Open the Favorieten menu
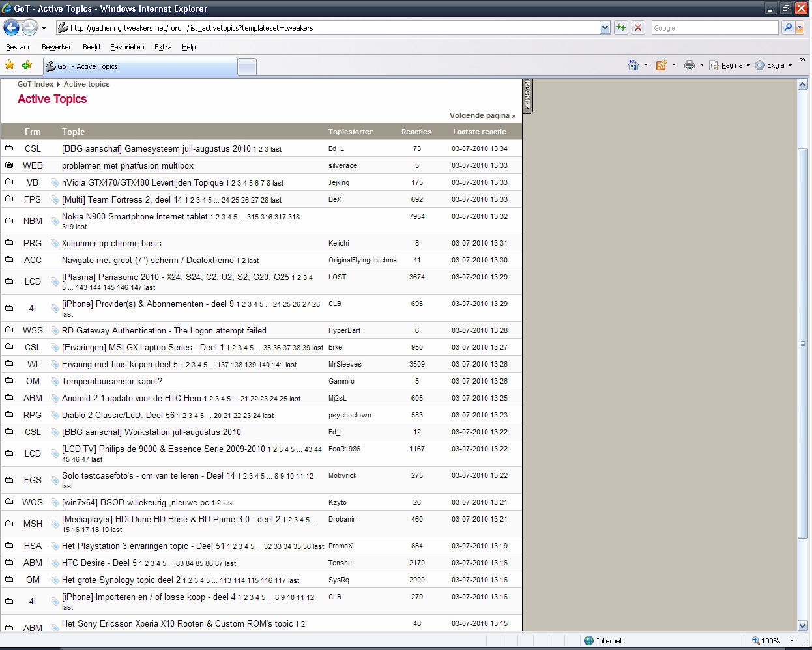812x650 pixels. (x=127, y=47)
